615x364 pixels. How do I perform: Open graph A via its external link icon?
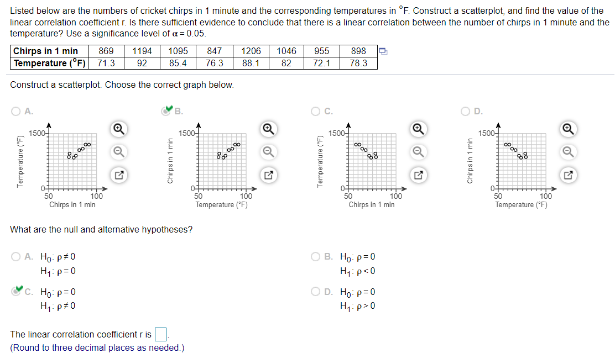119,175
